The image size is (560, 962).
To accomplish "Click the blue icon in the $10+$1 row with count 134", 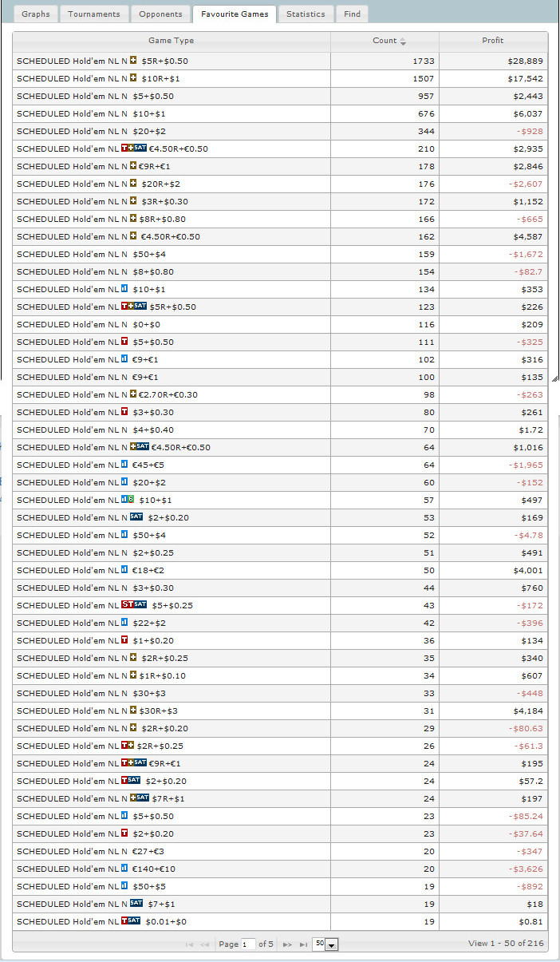I will point(124,289).
